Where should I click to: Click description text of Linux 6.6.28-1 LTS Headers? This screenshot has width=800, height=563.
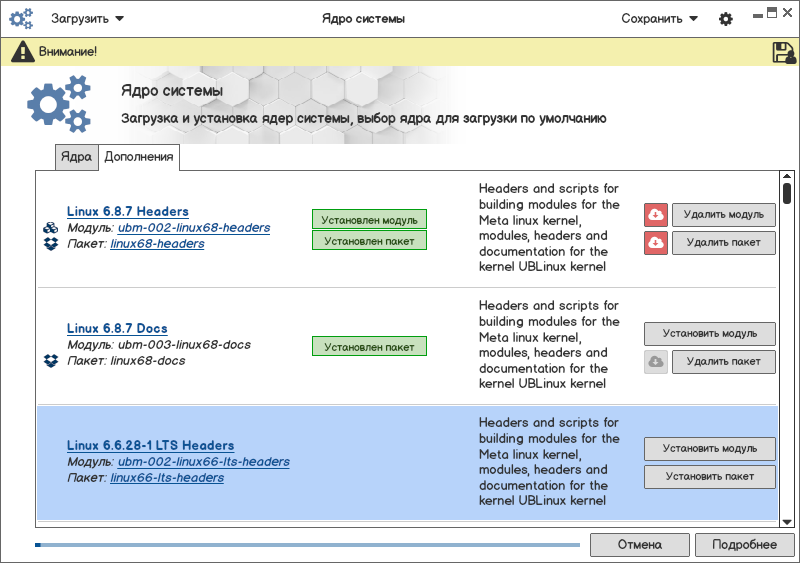point(549,461)
